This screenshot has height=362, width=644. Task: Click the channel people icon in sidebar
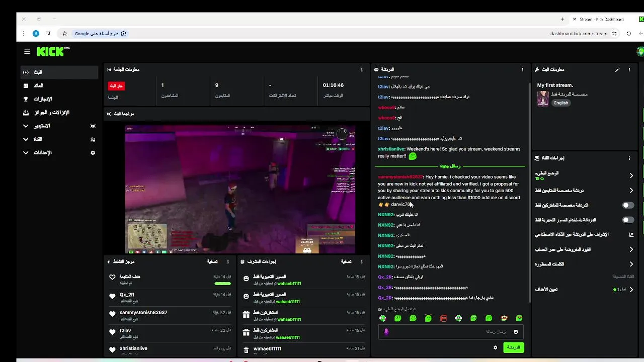[x=93, y=139]
